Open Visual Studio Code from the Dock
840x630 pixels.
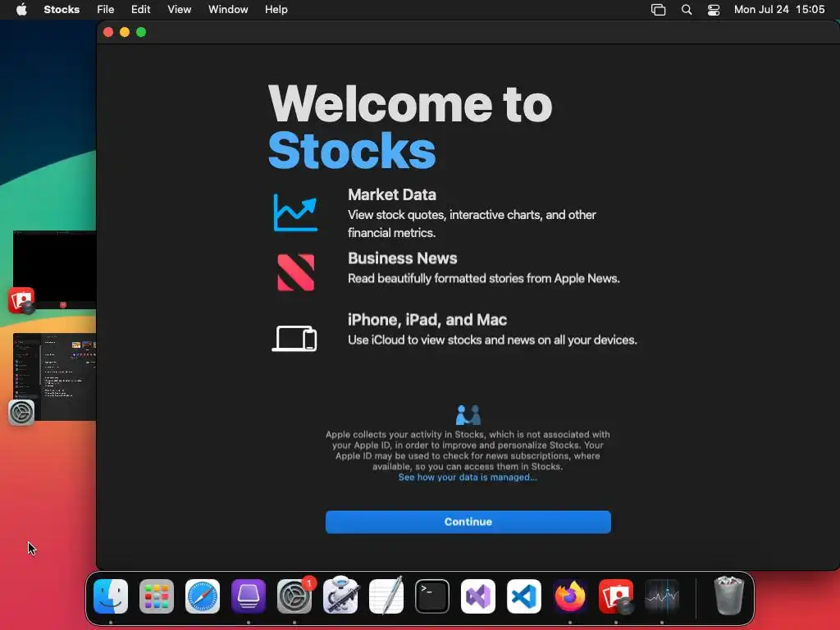524,596
